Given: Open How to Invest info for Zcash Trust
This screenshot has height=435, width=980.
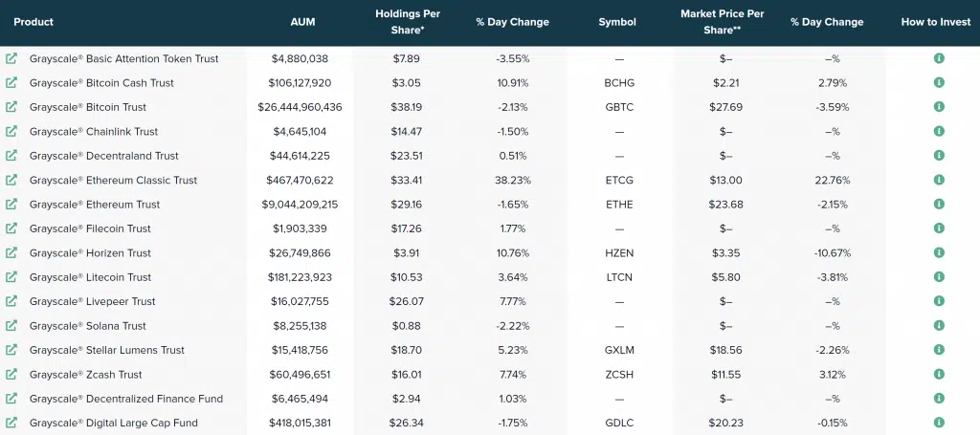Looking at the screenshot, I should (939, 375).
